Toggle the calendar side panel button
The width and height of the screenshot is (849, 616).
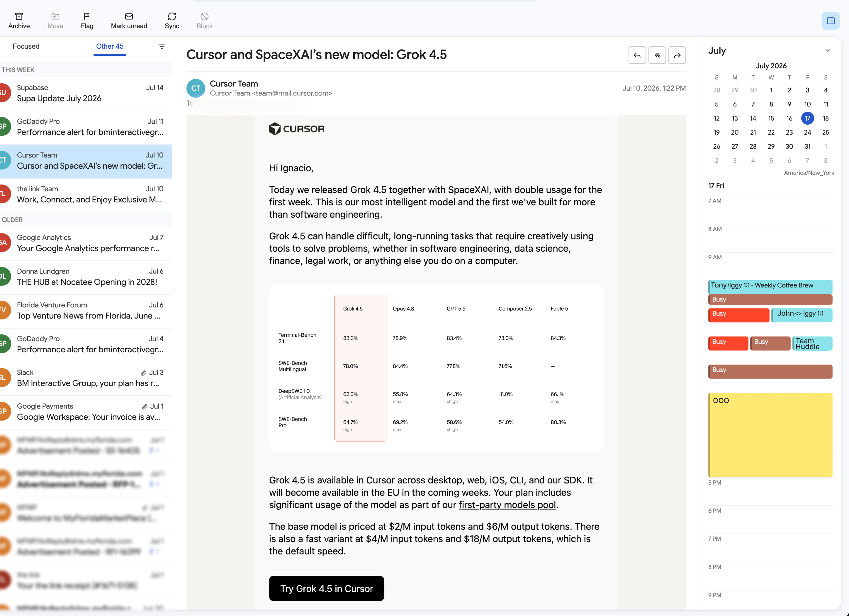click(x=830, y=21)
